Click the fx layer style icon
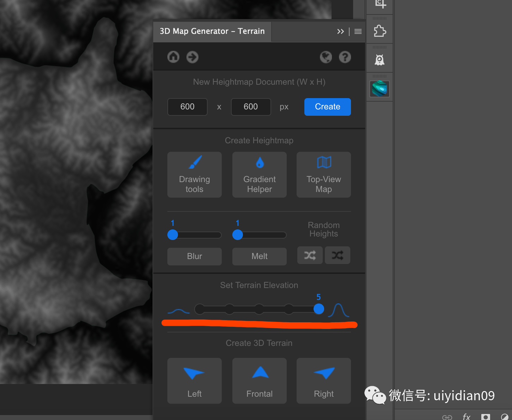 466,417
